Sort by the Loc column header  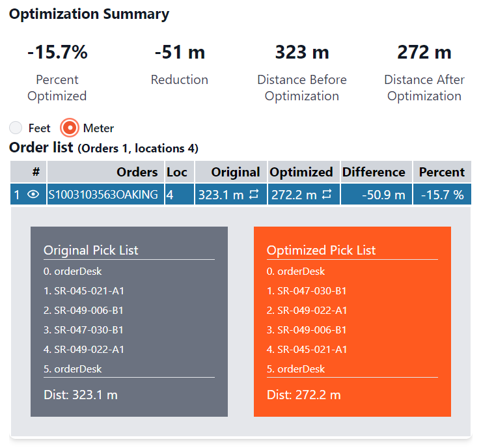[x=176, y=172]
